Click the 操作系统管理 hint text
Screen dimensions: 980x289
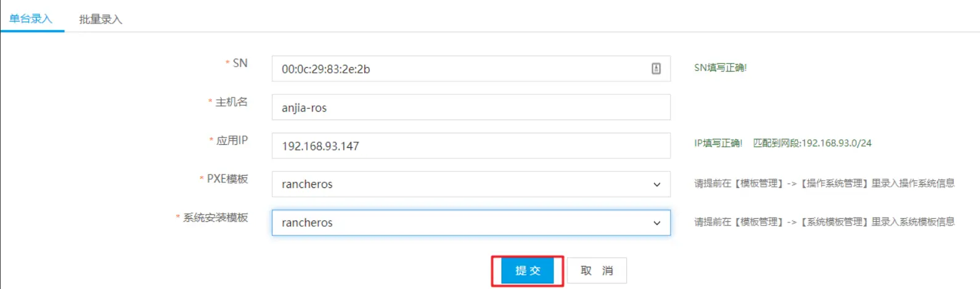[835, 183]
